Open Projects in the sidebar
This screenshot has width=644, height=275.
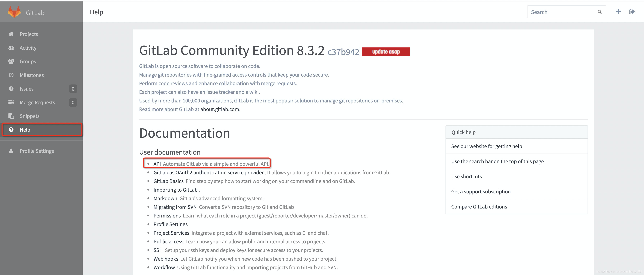41,34
